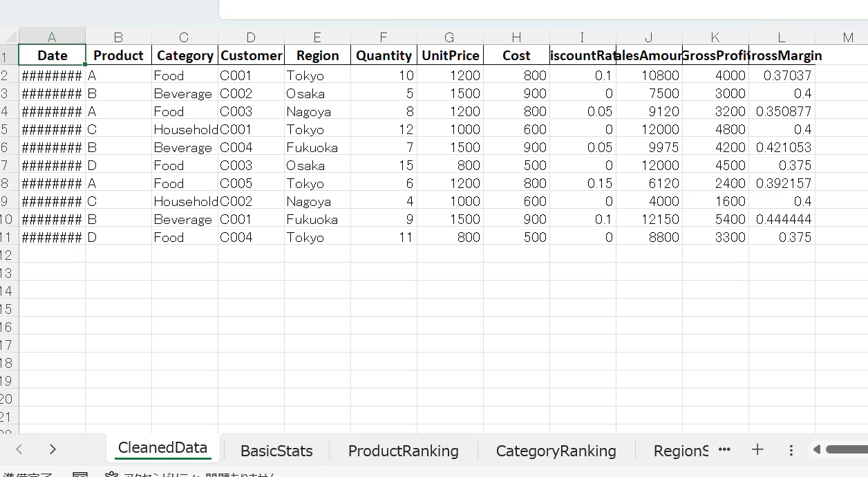Click the gross margin cell 0.37037

click(x=782, y=75)
